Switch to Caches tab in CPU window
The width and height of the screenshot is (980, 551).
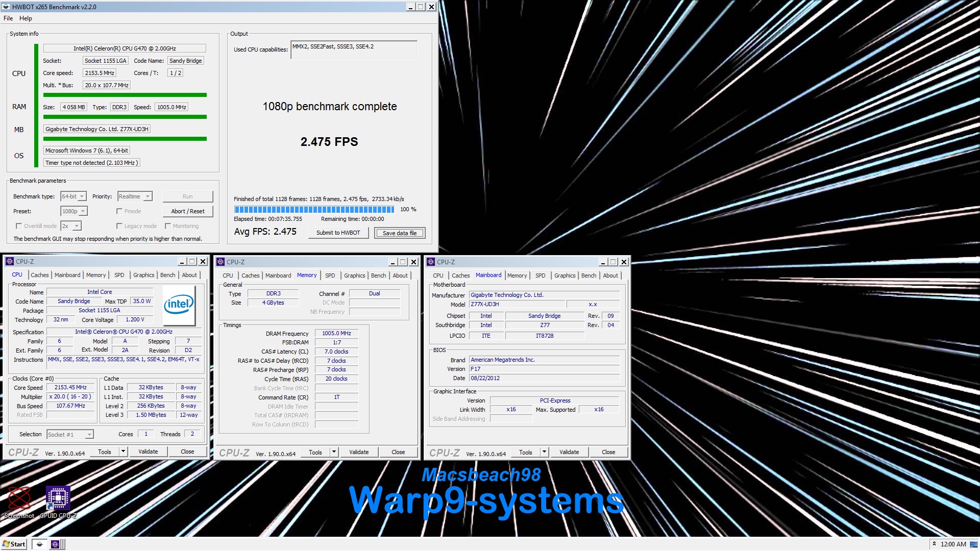point(40,275)
